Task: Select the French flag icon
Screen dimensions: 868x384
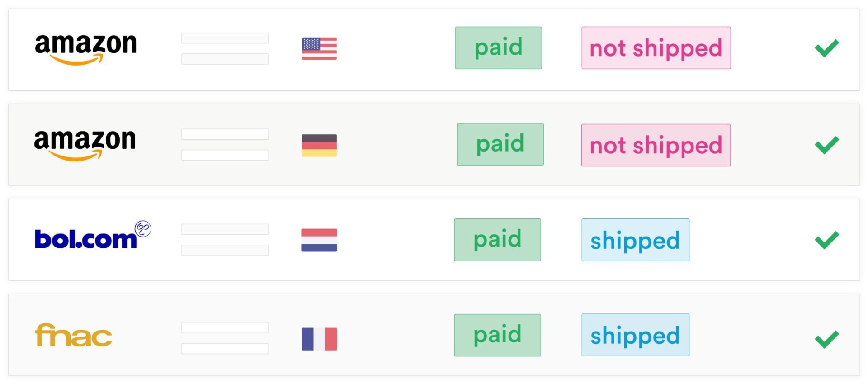Action: tap(319, 339)
